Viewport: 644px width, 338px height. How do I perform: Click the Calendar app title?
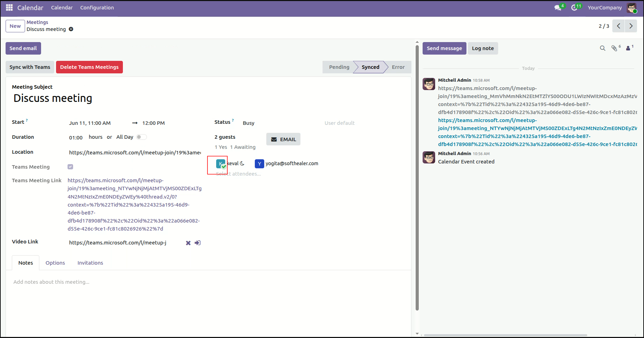click(x=30, y=8)
